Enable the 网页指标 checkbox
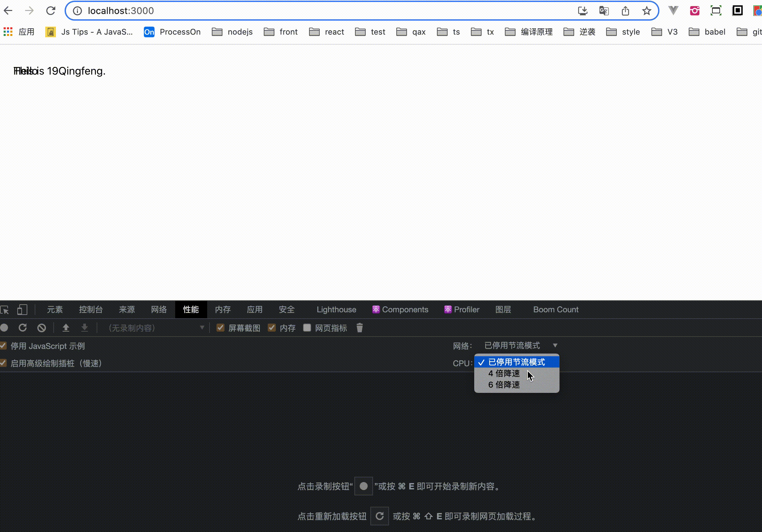This screenshot has width=762, height=532. (307, 328)
